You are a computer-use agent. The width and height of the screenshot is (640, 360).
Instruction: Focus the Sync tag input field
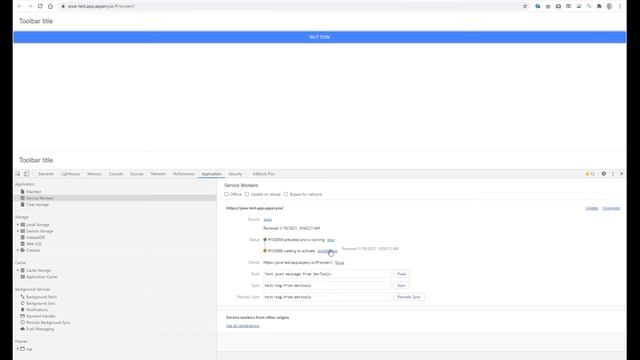click(x=327, y=285)
